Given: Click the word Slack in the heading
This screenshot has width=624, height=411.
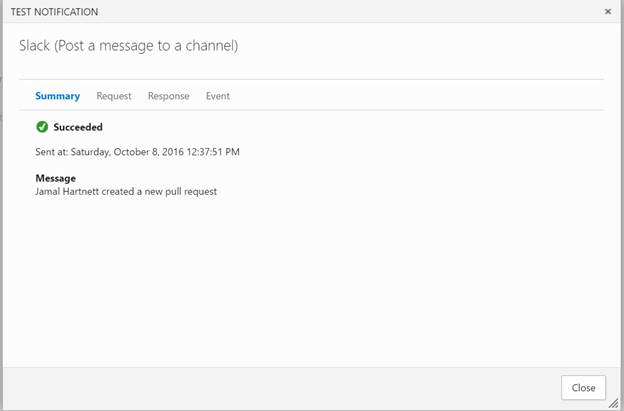Looking at the screenshot, I should coord(35,46).
